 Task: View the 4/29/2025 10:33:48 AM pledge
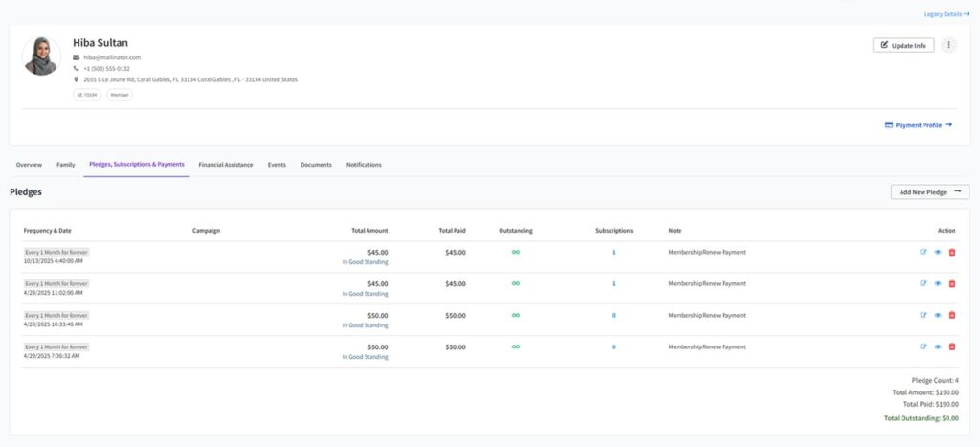pyautogui.click(x=938, y=315)
